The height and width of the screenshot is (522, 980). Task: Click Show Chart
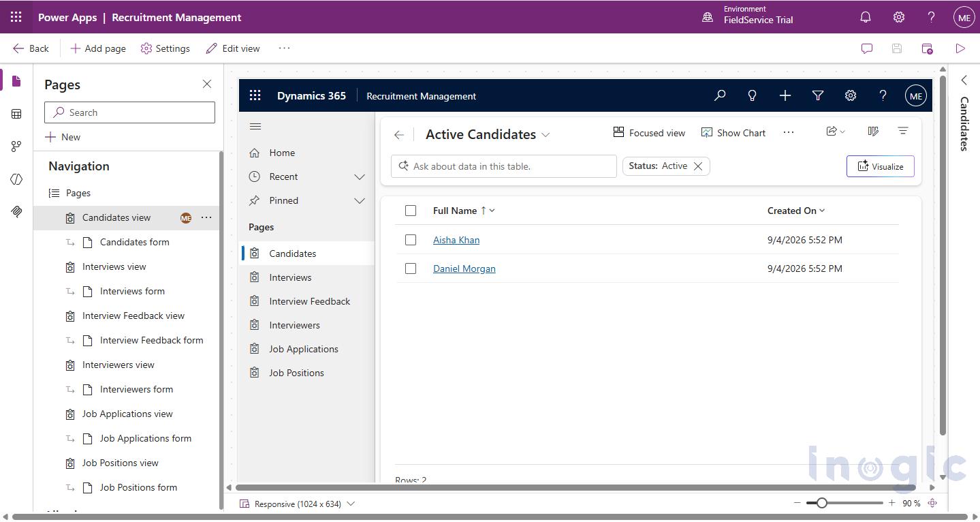pyautogui.click(x=733, y=133)
